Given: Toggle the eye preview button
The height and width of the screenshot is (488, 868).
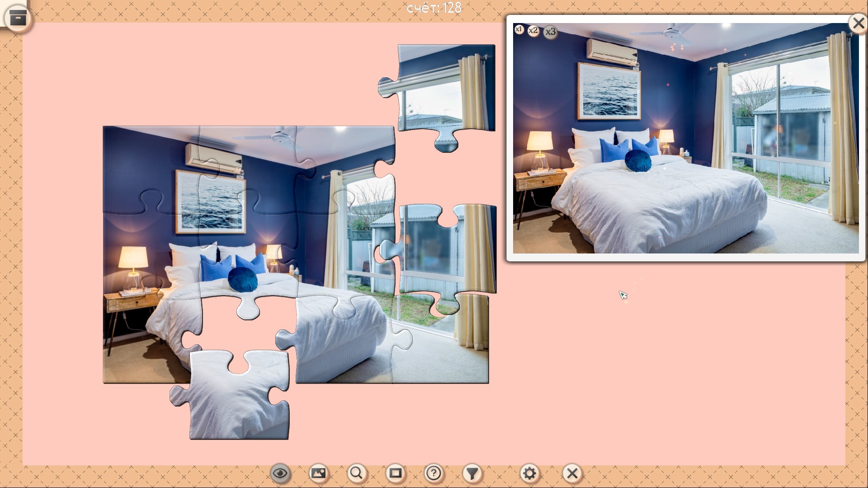Looking at the screenshot, I should coord(280,473).
